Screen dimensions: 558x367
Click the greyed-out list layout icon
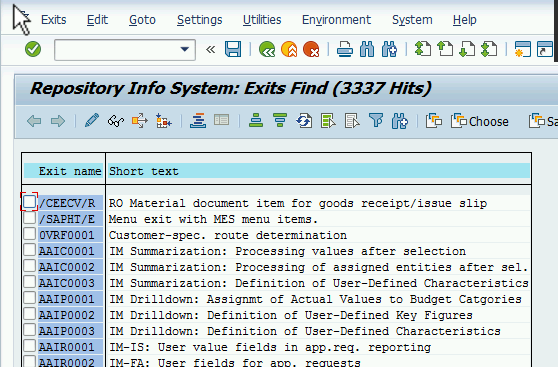pyautogui.click(x=221, y=120)
